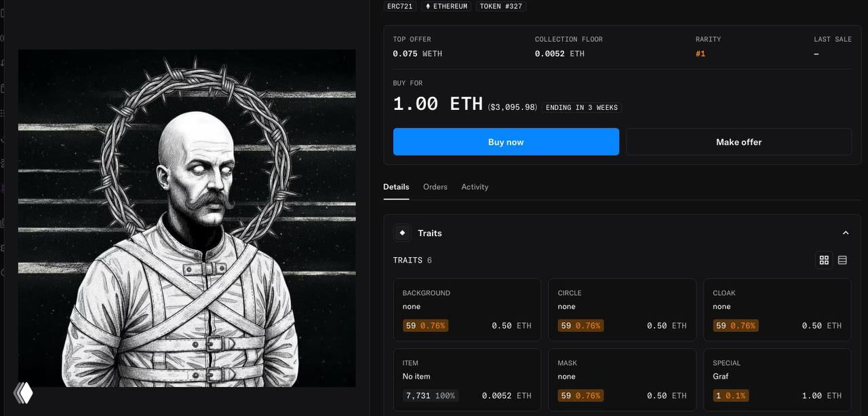
Task: Select the Circle none trait card
Action: pos(623,309)
